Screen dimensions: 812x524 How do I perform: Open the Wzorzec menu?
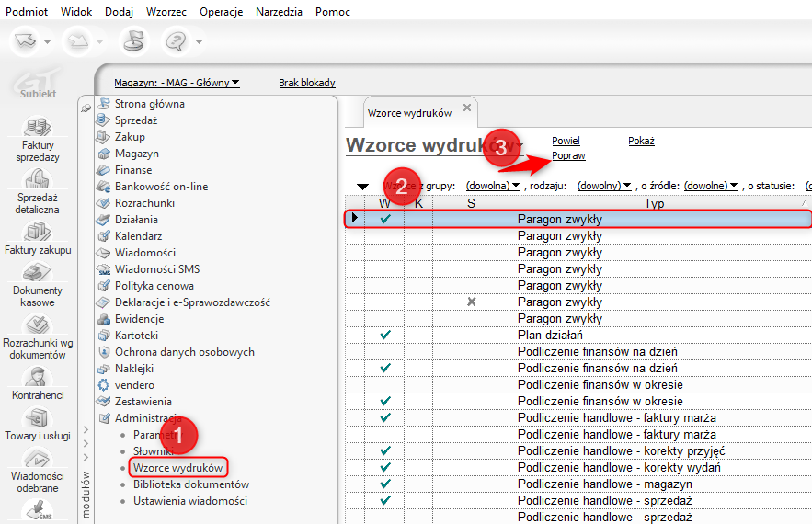coord(166,11)
